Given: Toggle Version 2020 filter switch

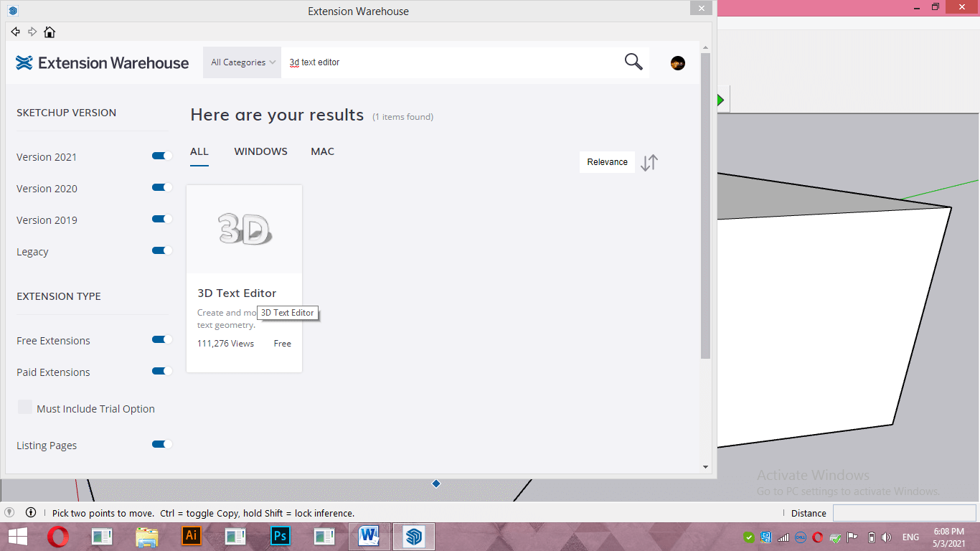Looking at the screenshot, I should pos(162,187).
